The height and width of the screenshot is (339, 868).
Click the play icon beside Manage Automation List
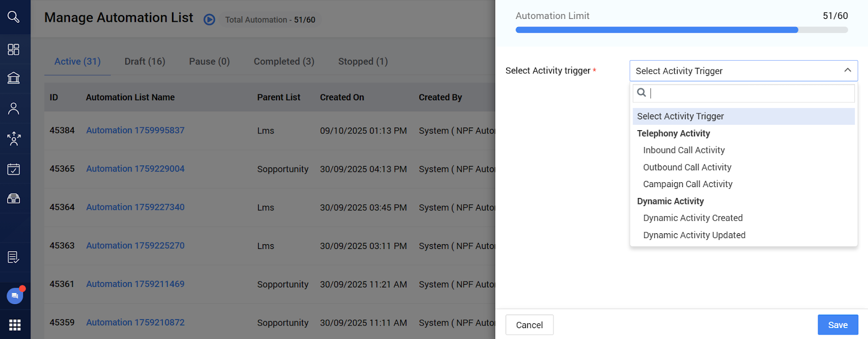click(x=209, y=20)
